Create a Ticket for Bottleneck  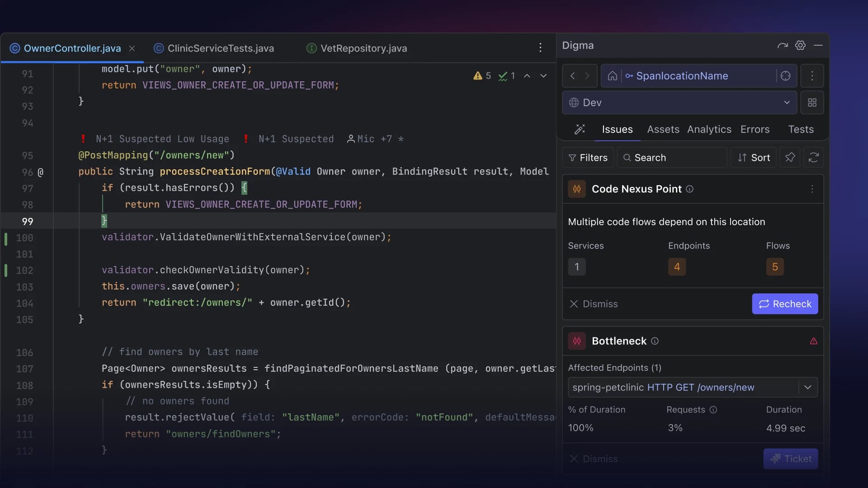click(x=791, y=459)
